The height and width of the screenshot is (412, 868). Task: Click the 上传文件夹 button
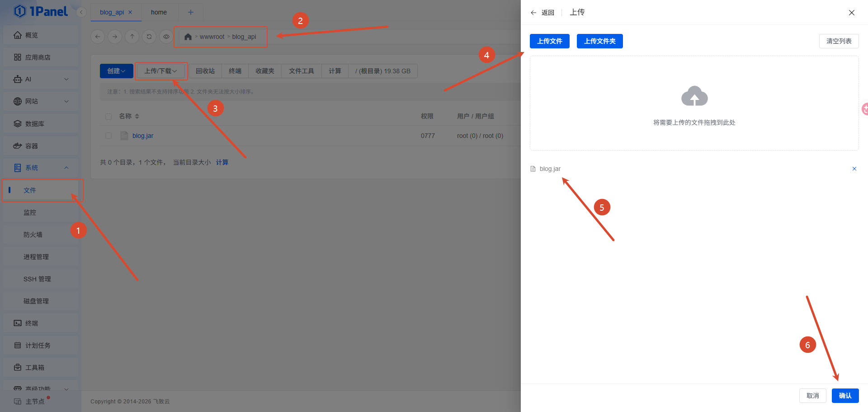coord(599,41)
